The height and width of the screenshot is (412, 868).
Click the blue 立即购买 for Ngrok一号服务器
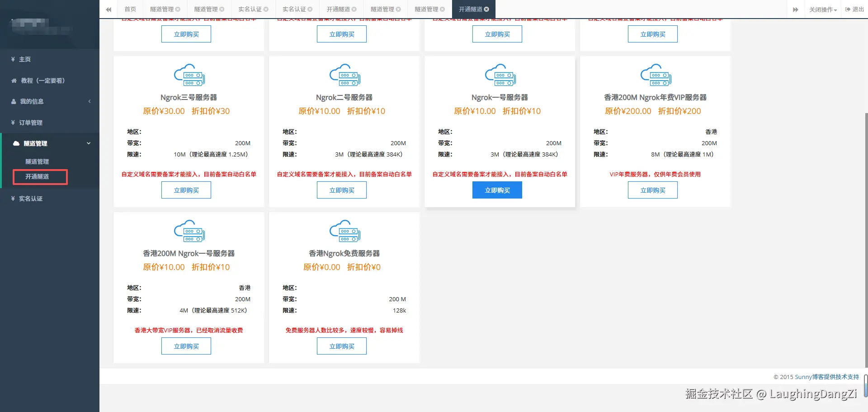click(497, 190)
